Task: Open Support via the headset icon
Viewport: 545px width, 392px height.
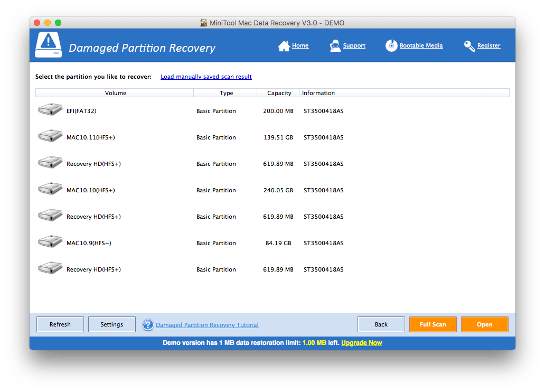Action: click(335, 46)
